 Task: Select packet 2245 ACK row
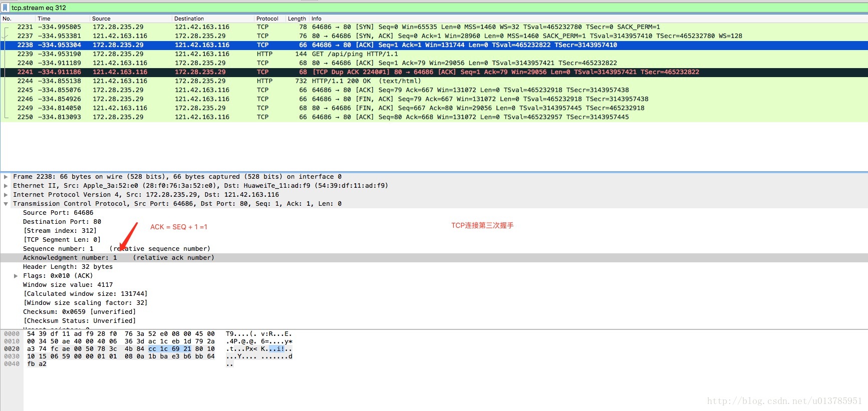(434, 90)
